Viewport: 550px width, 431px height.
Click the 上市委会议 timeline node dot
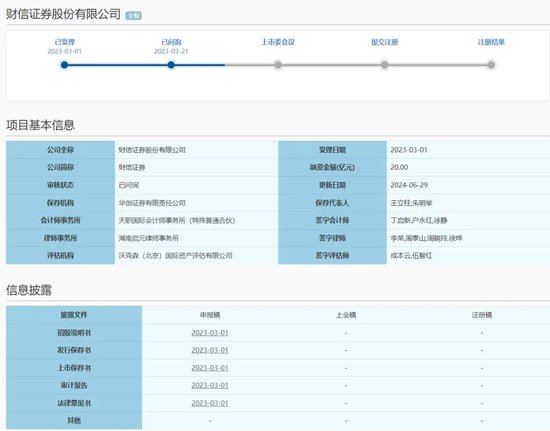coord(278,65)
